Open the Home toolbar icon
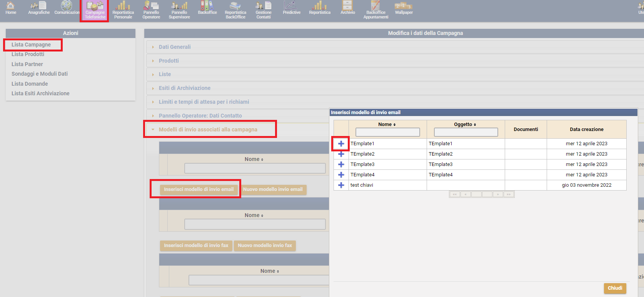644x297 pixels. pyautogui.click(x=11, y=8)
